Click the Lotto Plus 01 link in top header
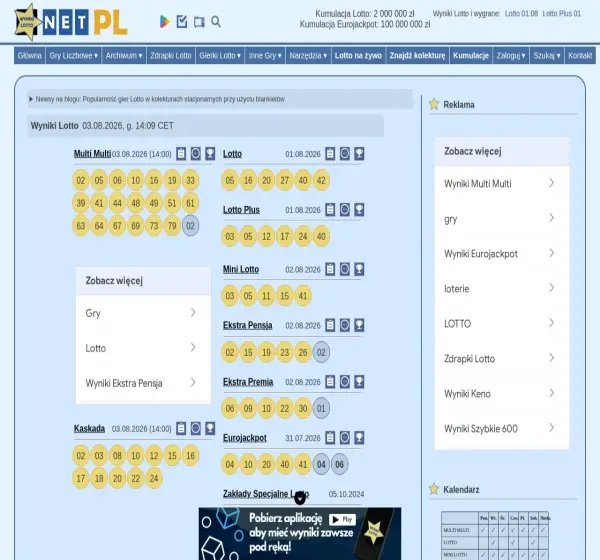The width and height of the screenshot is (600, 560). pos(561,13)
